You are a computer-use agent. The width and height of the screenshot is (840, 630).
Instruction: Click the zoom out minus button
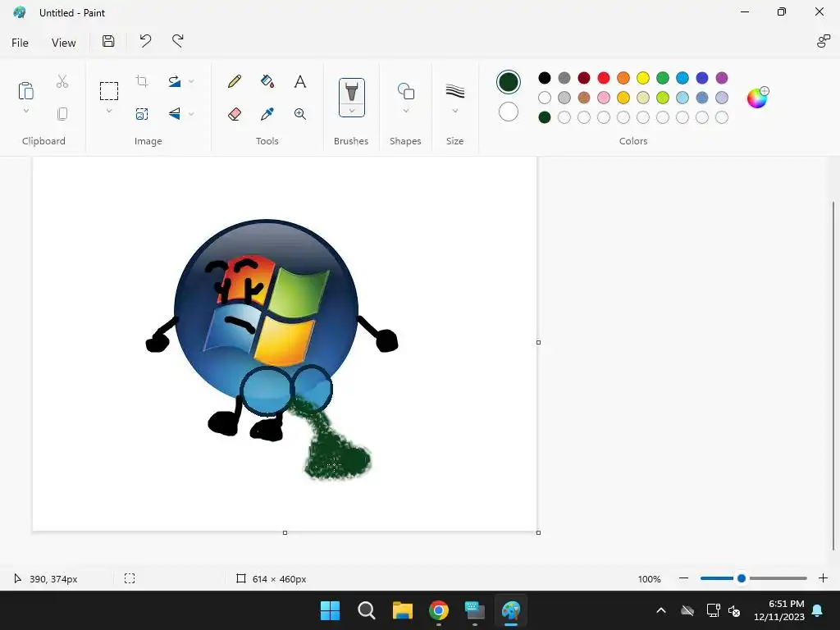pyautogui.click(x=683, y=578)
